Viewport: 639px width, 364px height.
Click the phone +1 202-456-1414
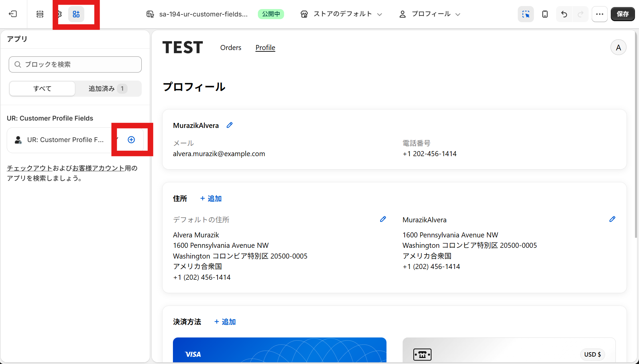pyautogui.click(x=429, y=154)
